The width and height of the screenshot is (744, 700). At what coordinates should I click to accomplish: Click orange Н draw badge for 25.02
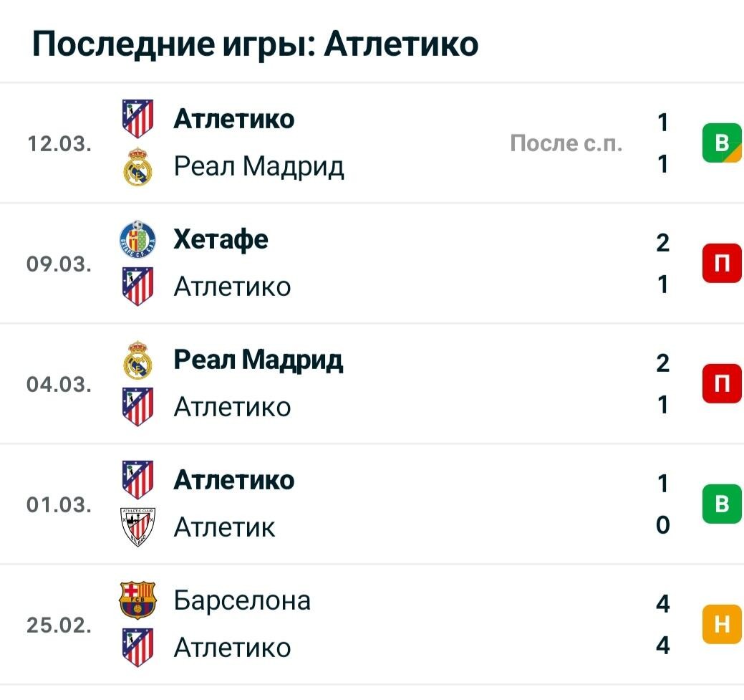722,624
